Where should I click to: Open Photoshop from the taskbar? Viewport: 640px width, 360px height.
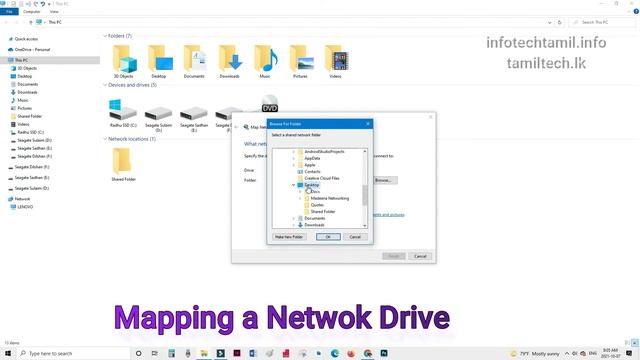coord(384,353)
